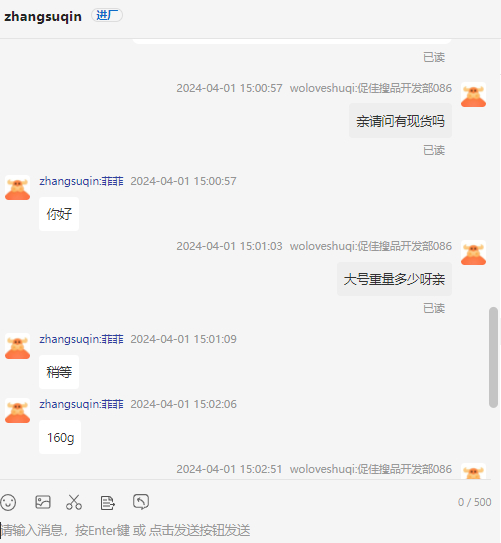Viewport: 501px width, 543px height.
Task: Click the send image icon
Action: [x=43, y=502]
